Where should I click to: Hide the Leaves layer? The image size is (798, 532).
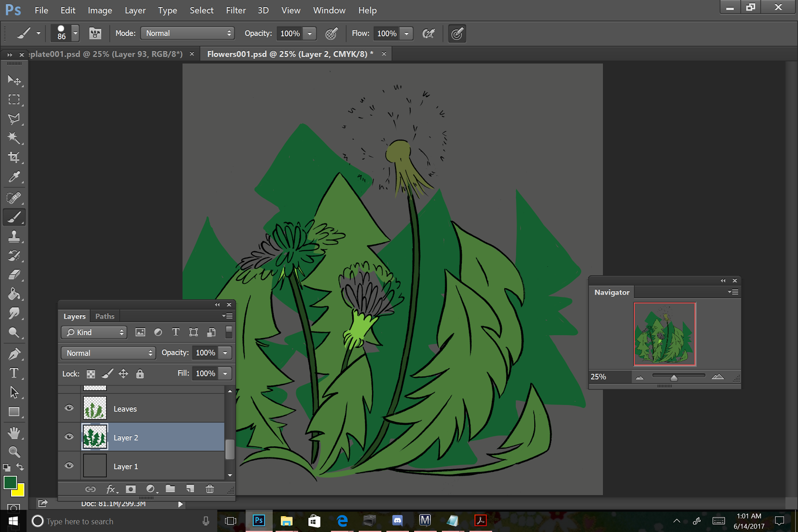(69, 408)
